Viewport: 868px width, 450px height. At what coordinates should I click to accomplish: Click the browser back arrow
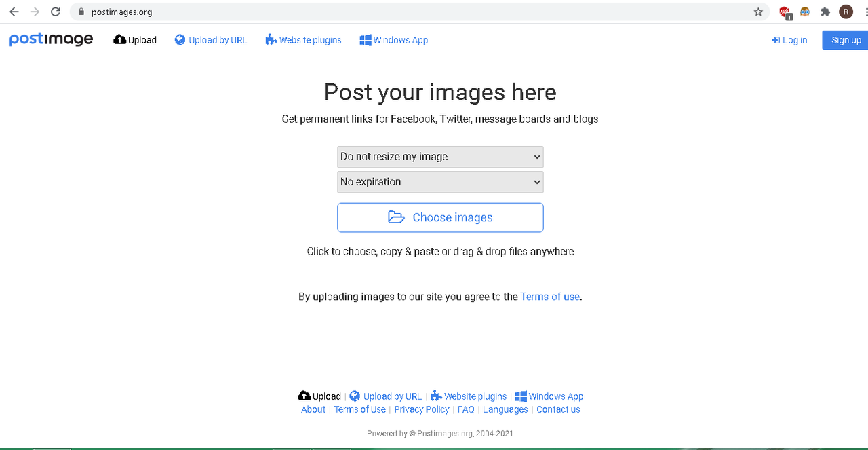[x=14, y=12]
